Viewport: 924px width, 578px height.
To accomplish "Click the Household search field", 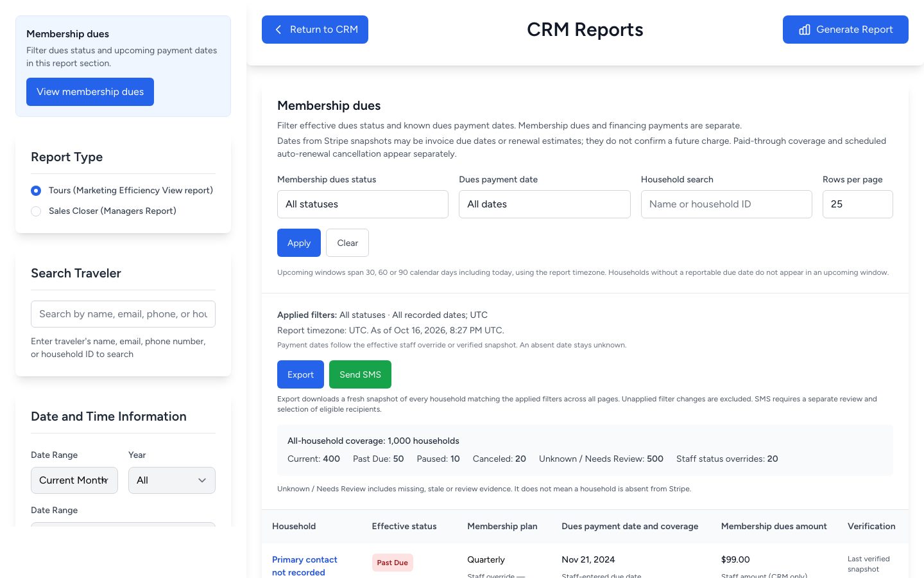I will [x=726, y=204].
